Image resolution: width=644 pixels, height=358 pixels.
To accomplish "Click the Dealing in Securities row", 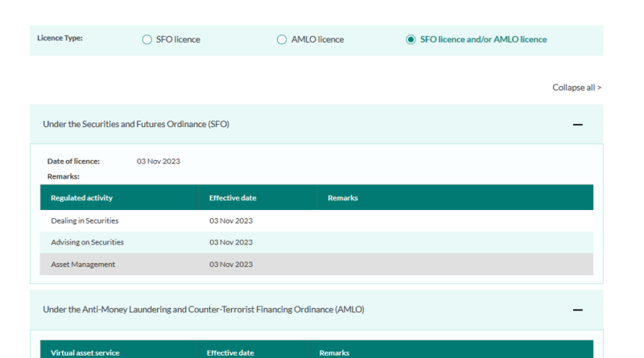I will 85,220.
